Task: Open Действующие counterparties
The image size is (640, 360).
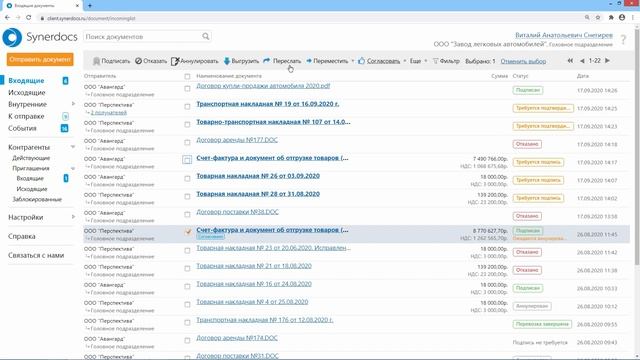Action: [31, 158]
